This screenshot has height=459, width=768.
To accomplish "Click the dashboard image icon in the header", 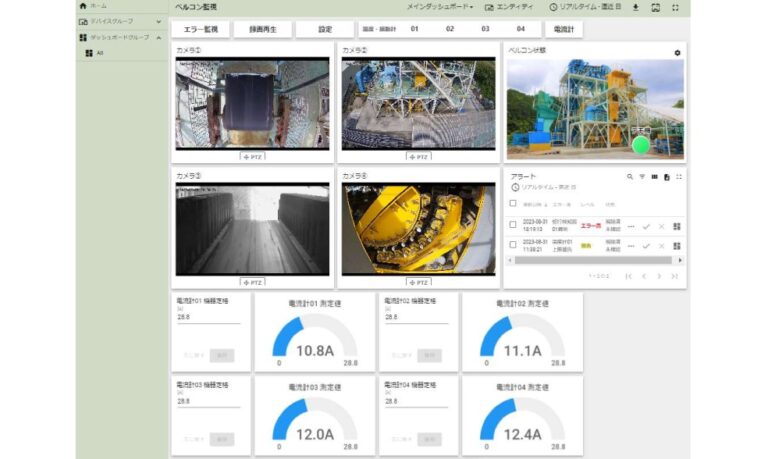I will pyautogui.click(x=655, y=7).
